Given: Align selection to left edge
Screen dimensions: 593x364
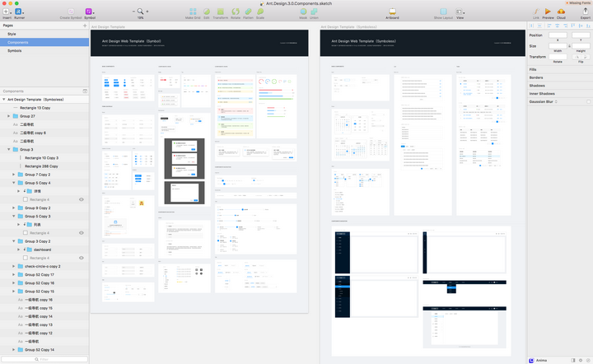Looking at the screenshot, I should tap(549, 26).
